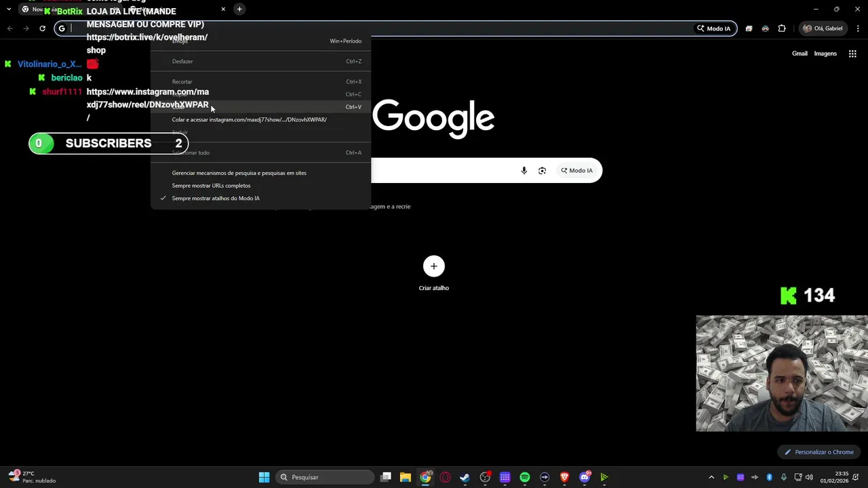The width and height of the screenshot is (868, 488).
Task: Search by image with Lens icon
Action: 542,171
